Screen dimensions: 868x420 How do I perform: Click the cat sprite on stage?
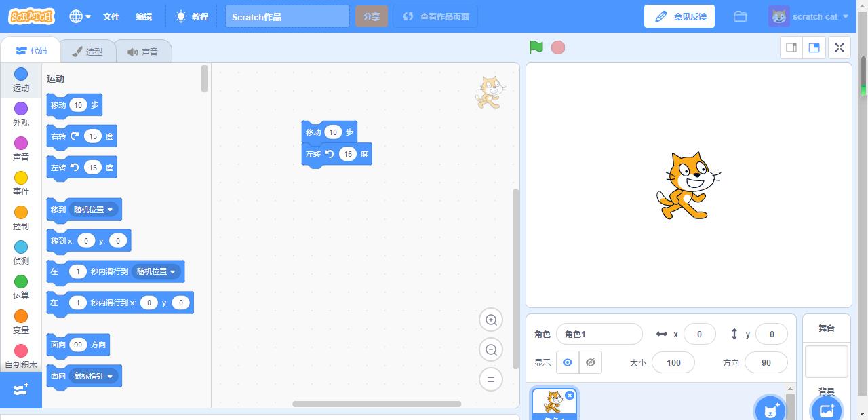coord(688,186)
